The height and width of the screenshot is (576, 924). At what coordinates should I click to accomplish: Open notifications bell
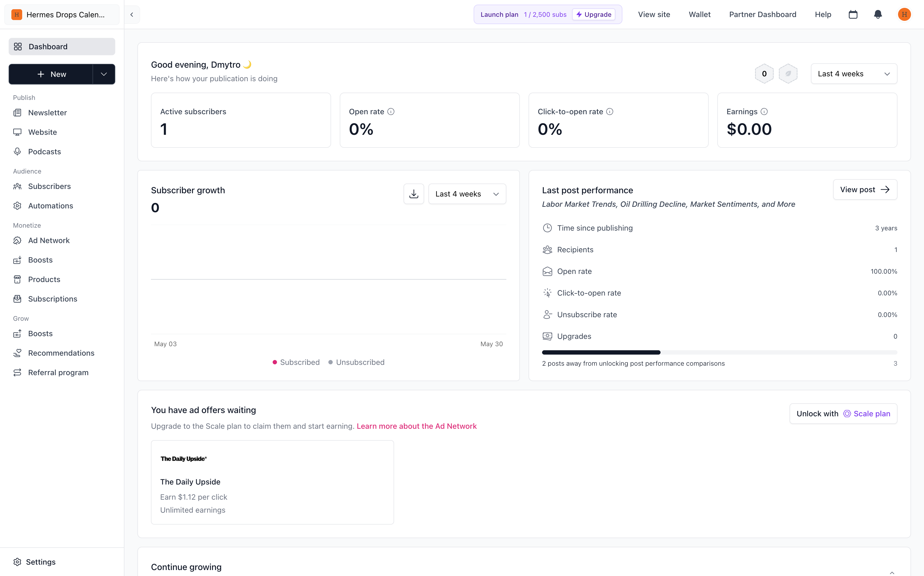[878, 14]
